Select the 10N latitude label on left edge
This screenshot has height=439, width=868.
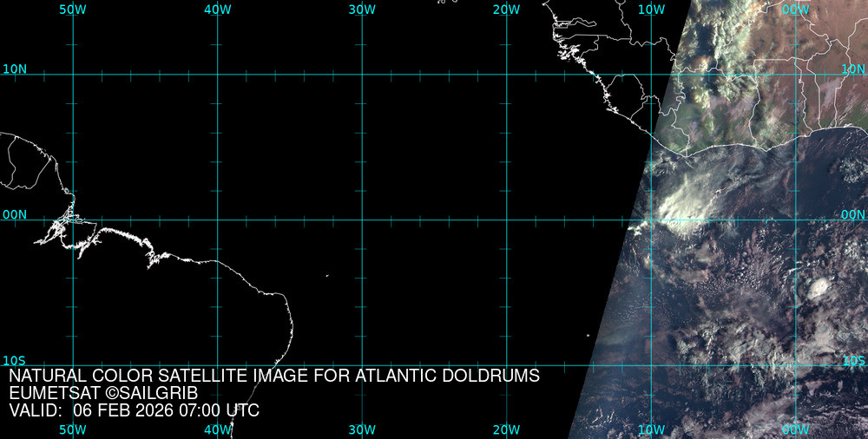tap(14, 69)
